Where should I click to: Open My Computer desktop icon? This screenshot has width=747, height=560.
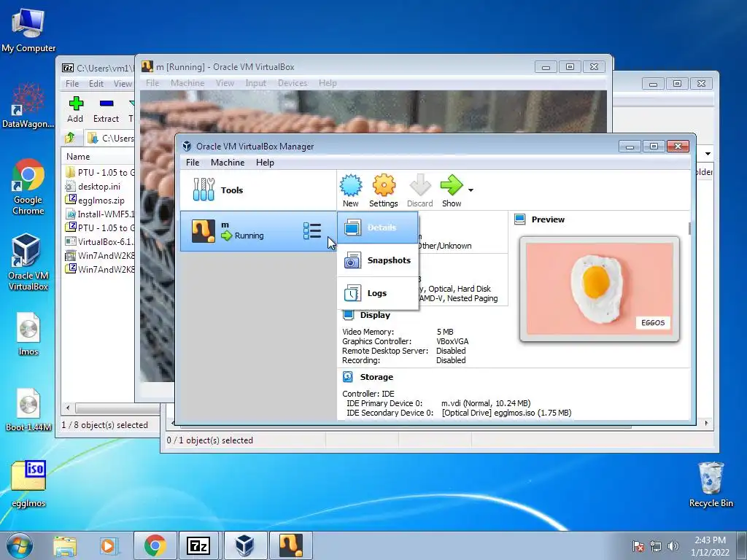click(28, 30)
